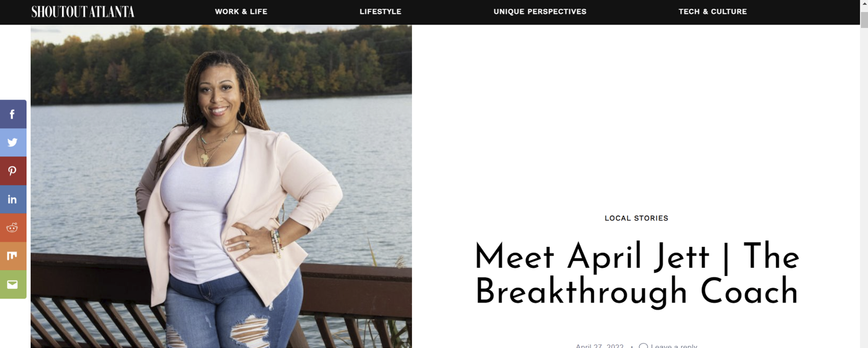The width and height of the screenshot is (868, 348).
Task: Share the article on Facebook
Action: click(13, 114)
